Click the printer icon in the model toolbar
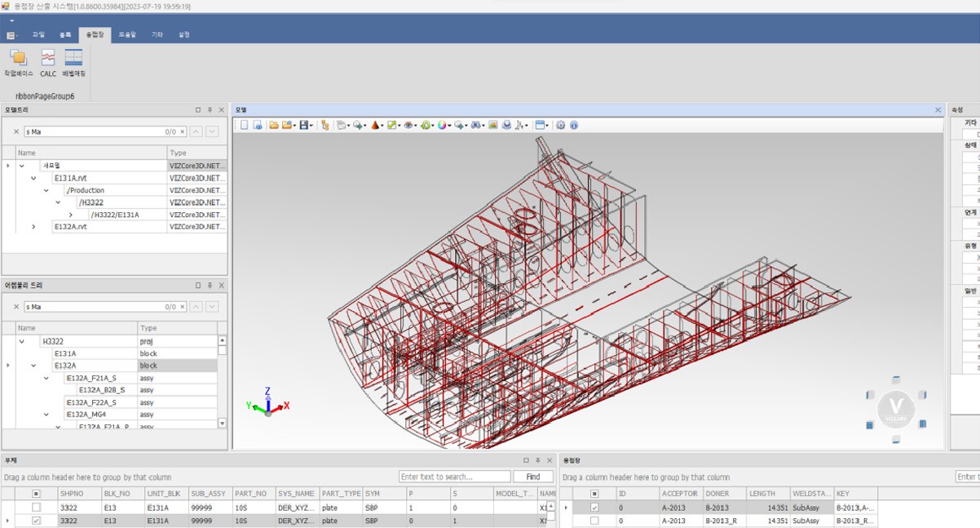The image size is (980, 528). coord(506,125)
